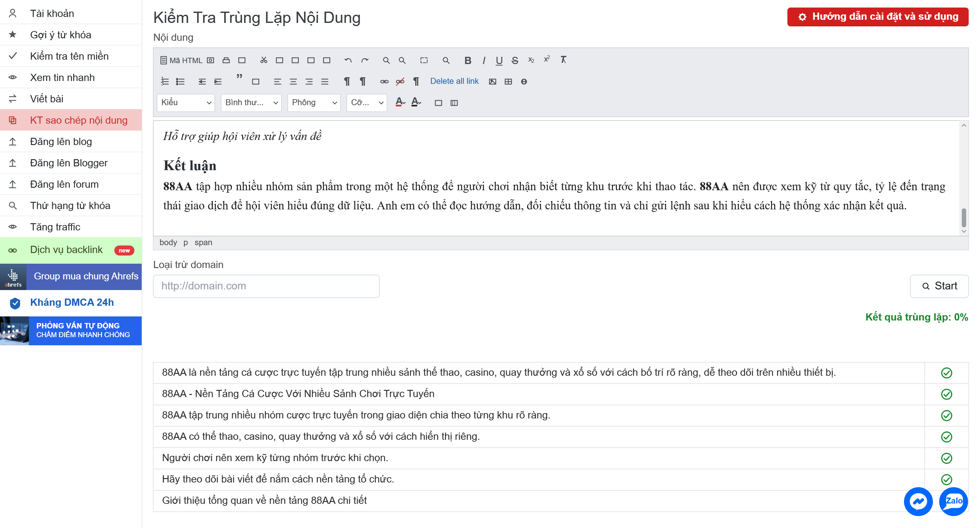The width and height of the screenshot is (980, 528).
Task: Toggle numbered list
Action: [x=165, y=81]
